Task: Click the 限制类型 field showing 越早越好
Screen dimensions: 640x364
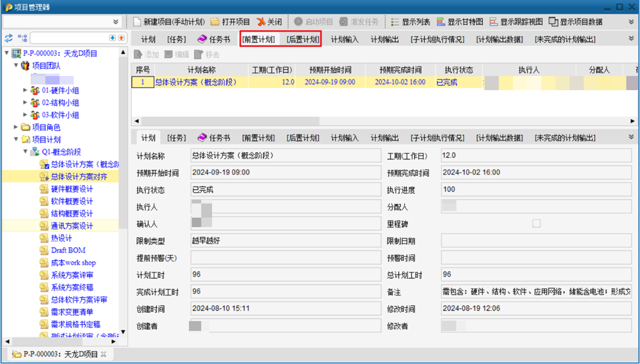Action: [x=286, y=241]
